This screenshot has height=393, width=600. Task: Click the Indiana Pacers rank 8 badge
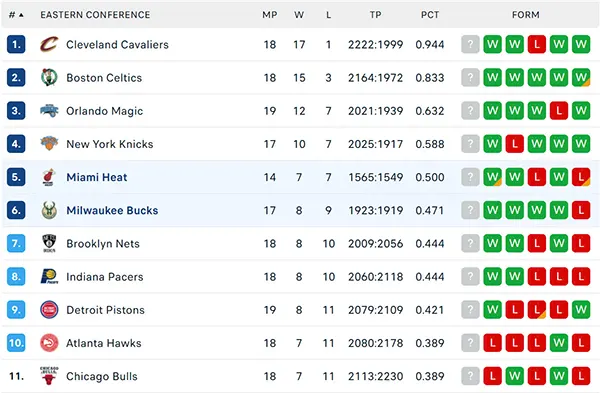pyautogui.click(x=16, y=277)
